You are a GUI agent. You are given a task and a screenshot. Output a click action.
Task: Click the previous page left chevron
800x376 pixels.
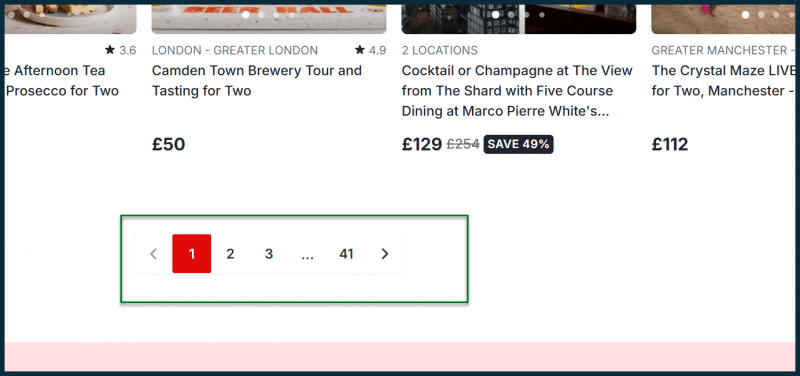point(153,254)
